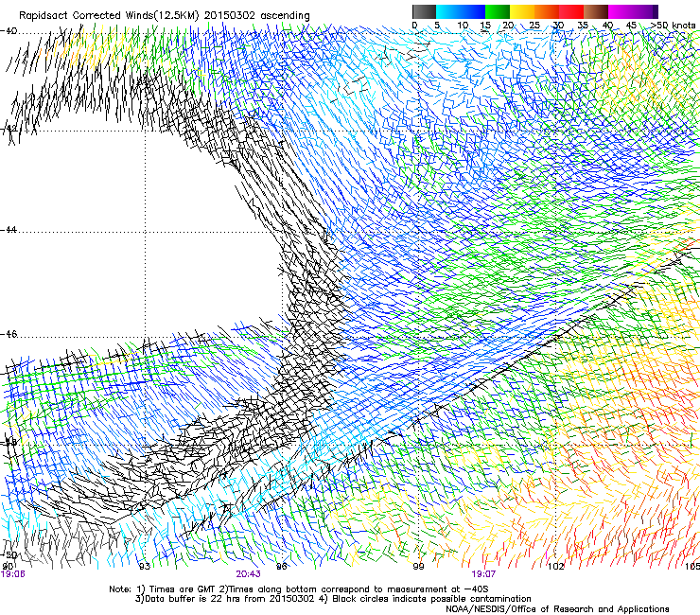Click the purple '19:06' swath time label
700x615 pixels.
(13, 574)
